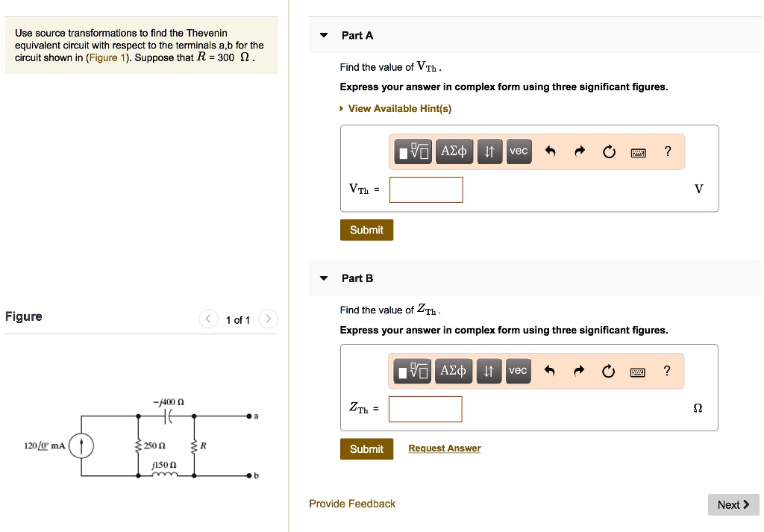Undo the last entry in Part A
The width and height of the screenshot is (764, 532).
click(550, 151)
